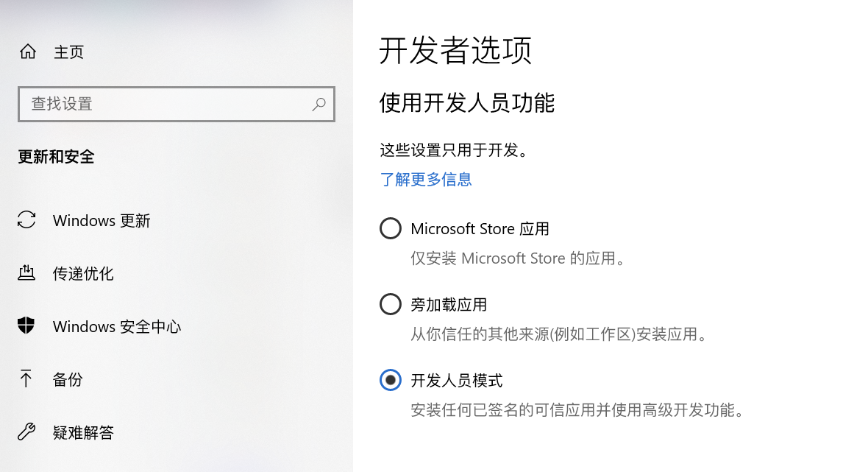Open the 备份 sidebar text entry
This screenshot has width=868, height=472.
click(x=68, y=380)
